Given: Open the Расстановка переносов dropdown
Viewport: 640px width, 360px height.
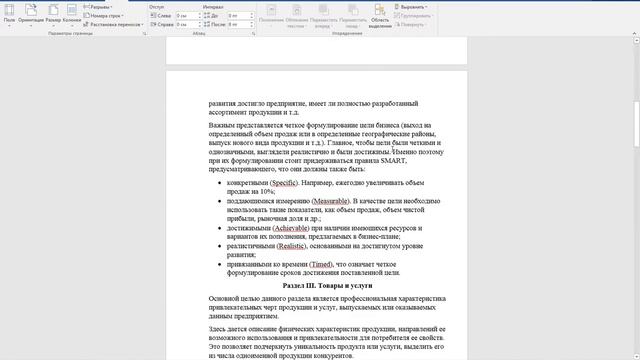Looking at the screenshot, I should (x=113, y=24).
